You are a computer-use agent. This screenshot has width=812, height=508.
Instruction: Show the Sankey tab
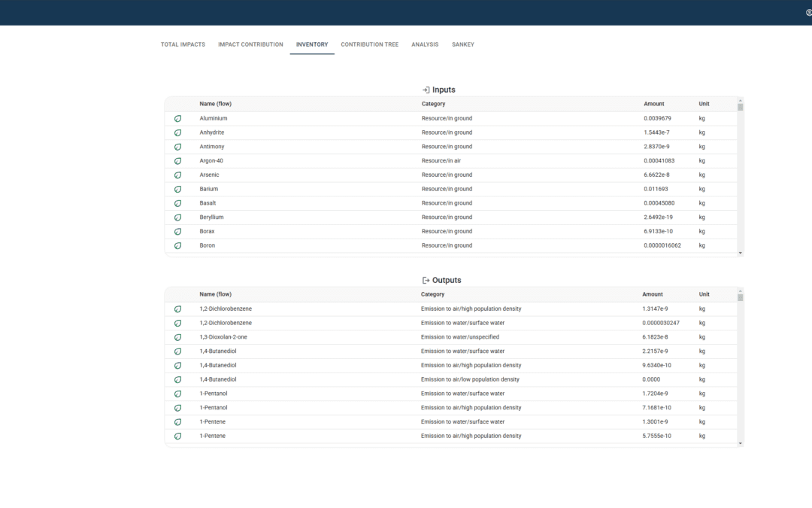[x=463, y=44]
